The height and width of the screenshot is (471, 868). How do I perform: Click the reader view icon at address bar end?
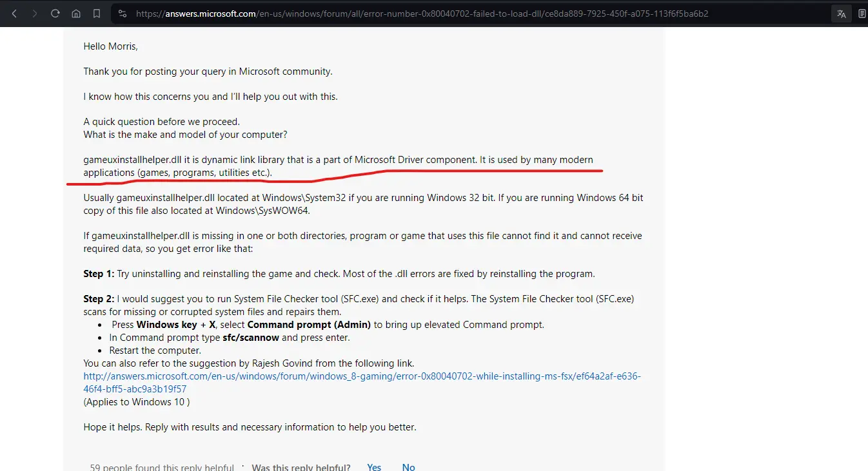(862, 14)
